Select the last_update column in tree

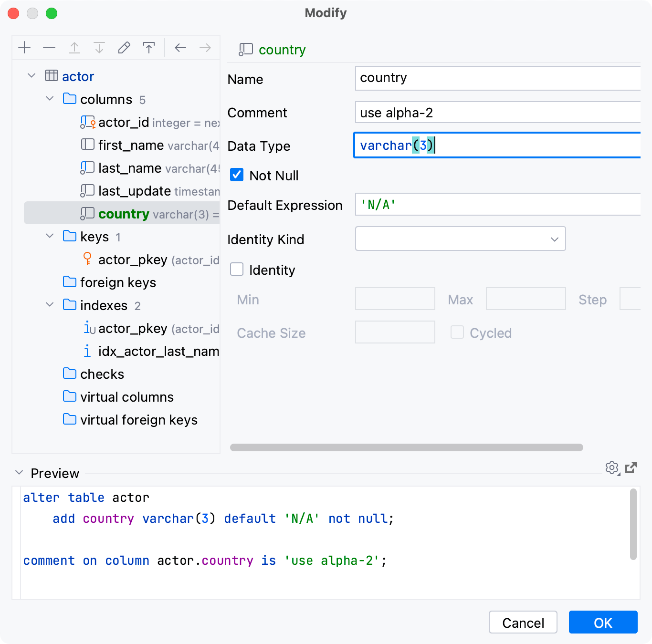pos(135,191)
